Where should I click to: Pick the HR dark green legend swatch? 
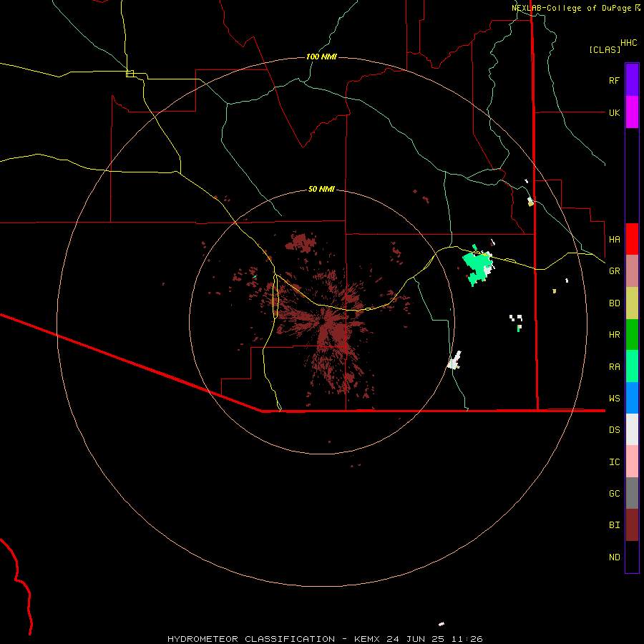(632, 335)
